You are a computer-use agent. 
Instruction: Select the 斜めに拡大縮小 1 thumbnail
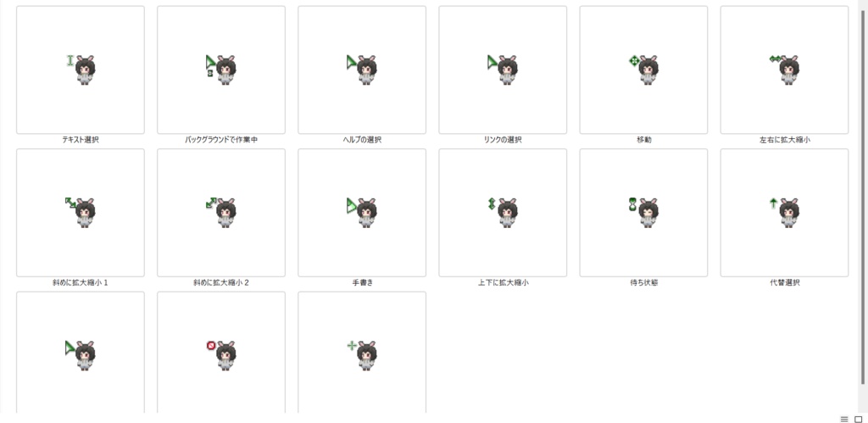[x=81, y=213]
